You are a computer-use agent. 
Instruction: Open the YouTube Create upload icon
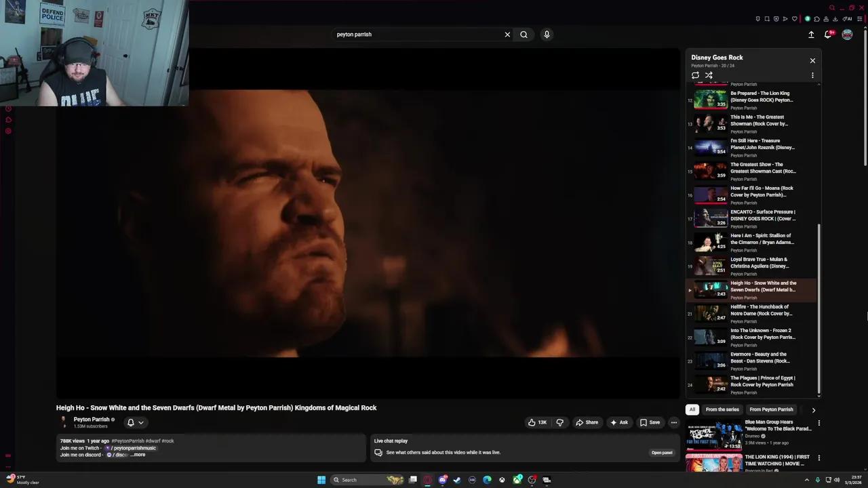click(x=811, y=35)
